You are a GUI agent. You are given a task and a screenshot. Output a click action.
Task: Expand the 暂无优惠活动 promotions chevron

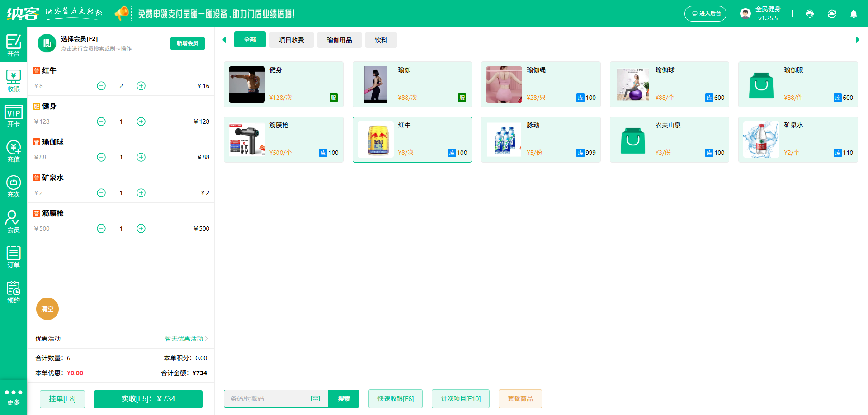[x=206, y=339]
